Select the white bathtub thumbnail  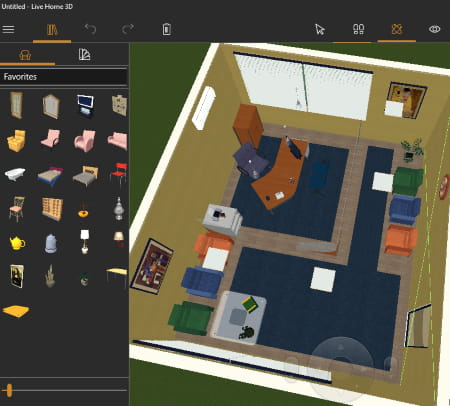pos(15,174)
